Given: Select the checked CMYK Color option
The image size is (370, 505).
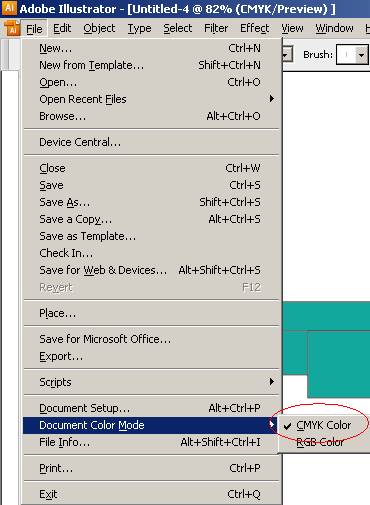Looking at the screenshot, I should (x=323, y=425).
